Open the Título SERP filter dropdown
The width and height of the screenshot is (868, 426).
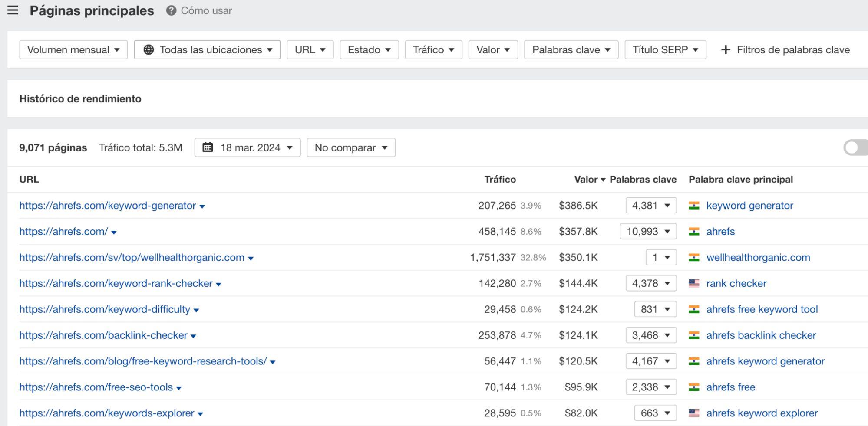tap(665, 49)
